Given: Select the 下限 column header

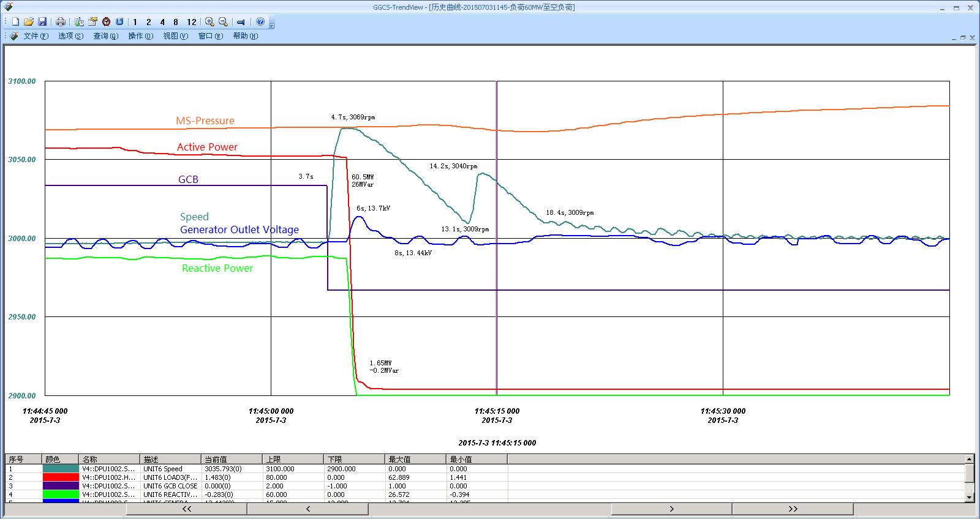Looking at the screenshot, I should pos(355,459).
